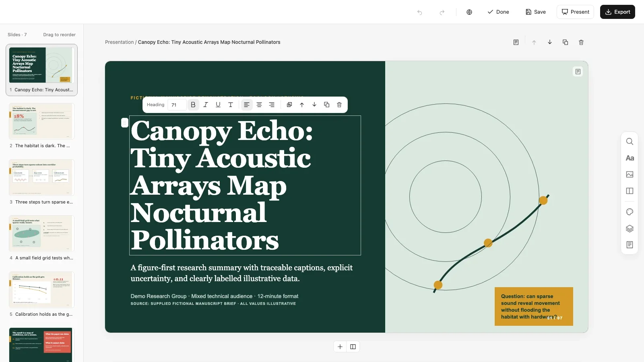The height and width of the screenshot is (362, 644).
Task: Align text center
Action: (x=259, y=105)
